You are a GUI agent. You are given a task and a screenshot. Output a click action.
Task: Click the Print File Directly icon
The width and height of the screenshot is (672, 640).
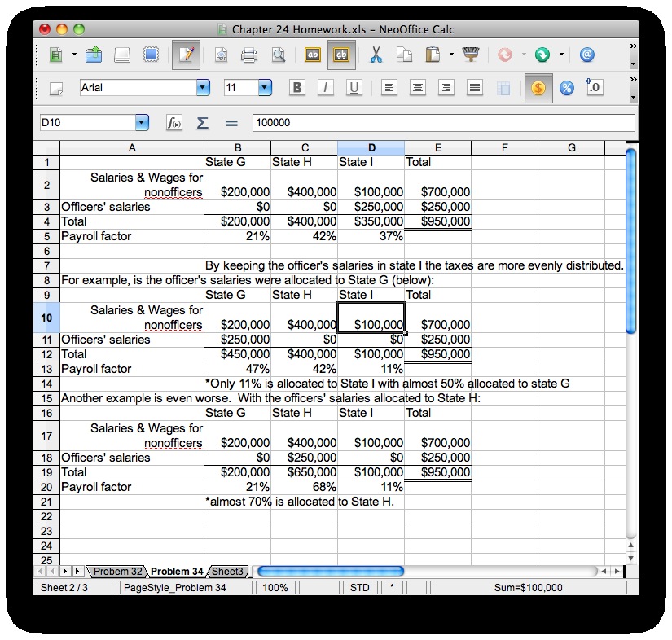(249, 55)
